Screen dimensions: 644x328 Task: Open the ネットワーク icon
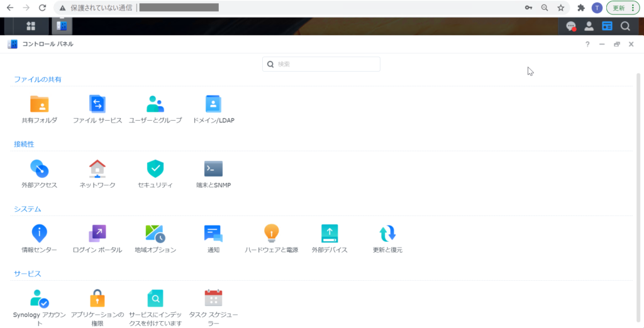pos(97,169)
